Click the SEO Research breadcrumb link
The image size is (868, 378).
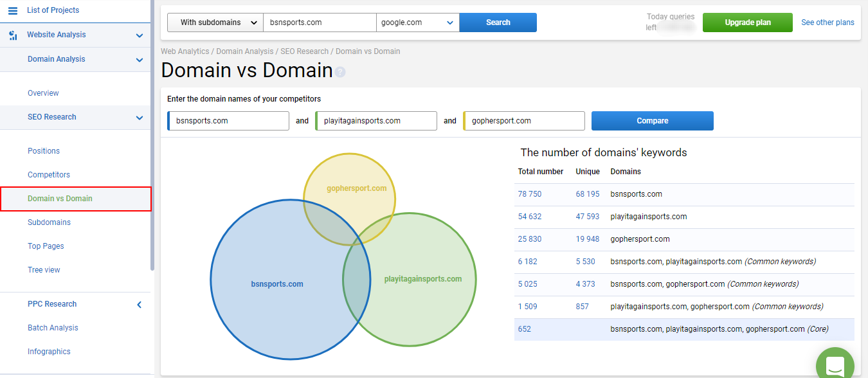point(305,51)
